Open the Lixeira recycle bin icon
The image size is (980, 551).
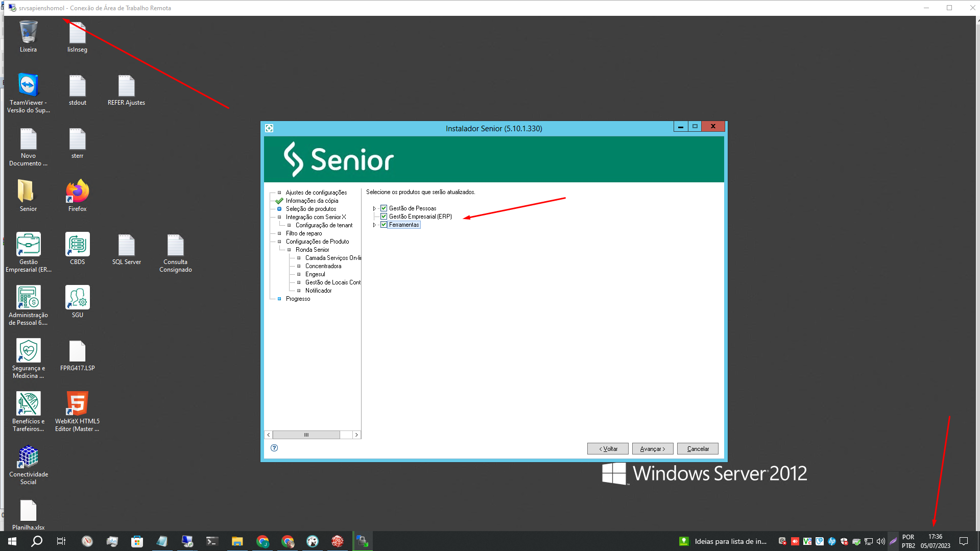click(28, 36)
